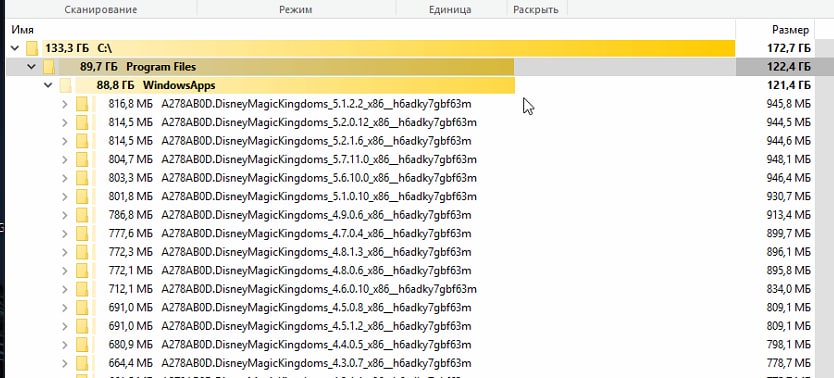Select the WindowsApps row name

click(179, 86)
